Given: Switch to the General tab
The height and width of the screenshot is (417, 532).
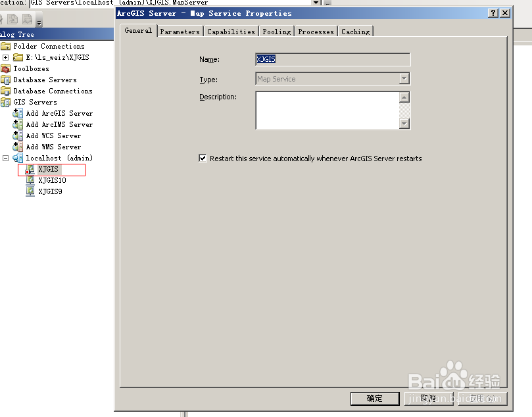Looking at the screenshot, I should pos(138,30).
